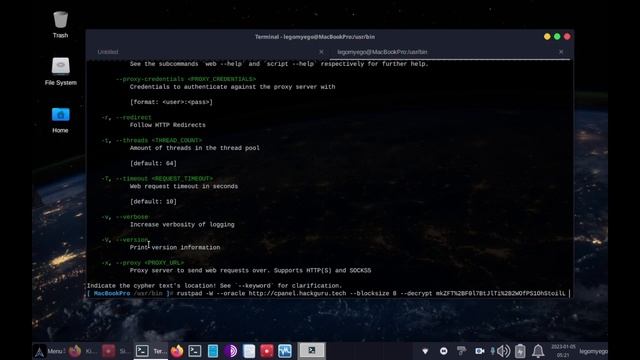Viewport: 640px width, 360px height.
Task: Click the --version option line
Action: tap(125, 240)
